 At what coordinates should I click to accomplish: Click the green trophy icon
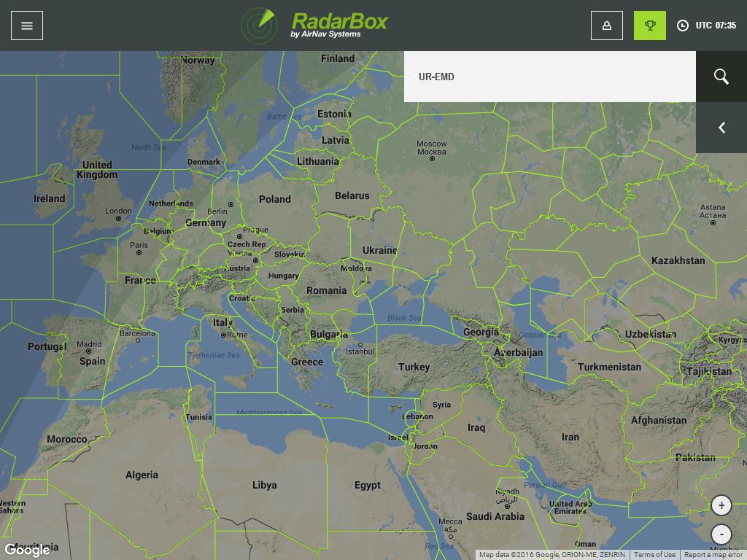649,26
